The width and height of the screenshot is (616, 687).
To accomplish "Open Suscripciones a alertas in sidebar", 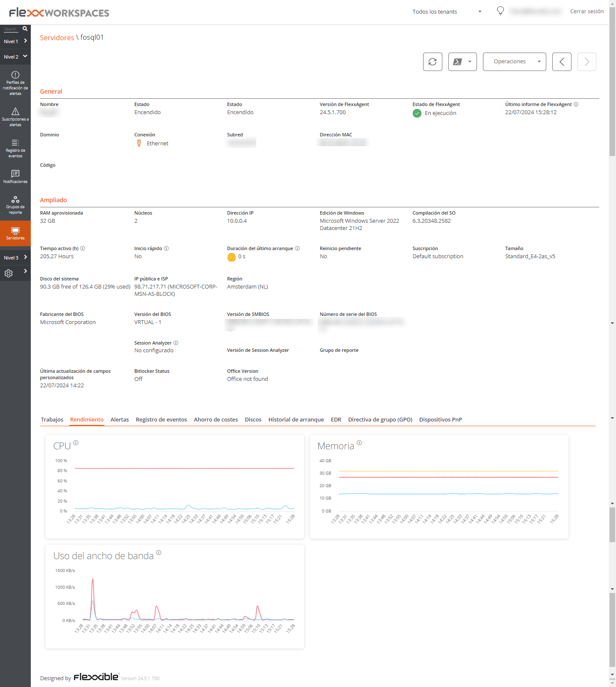I will click(15, 117).
